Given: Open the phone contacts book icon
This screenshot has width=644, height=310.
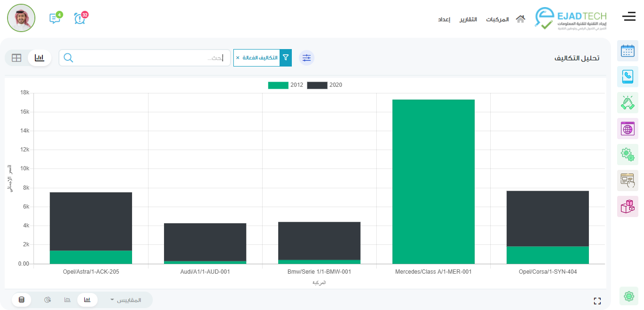Looking at the screenshot, I should tap(627, 76).
